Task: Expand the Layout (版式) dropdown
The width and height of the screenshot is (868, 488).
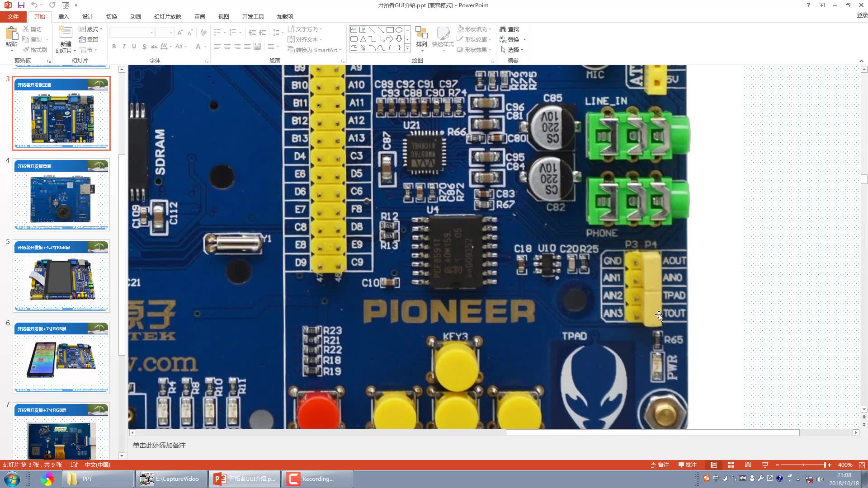Action: click(x=91, y=29)
